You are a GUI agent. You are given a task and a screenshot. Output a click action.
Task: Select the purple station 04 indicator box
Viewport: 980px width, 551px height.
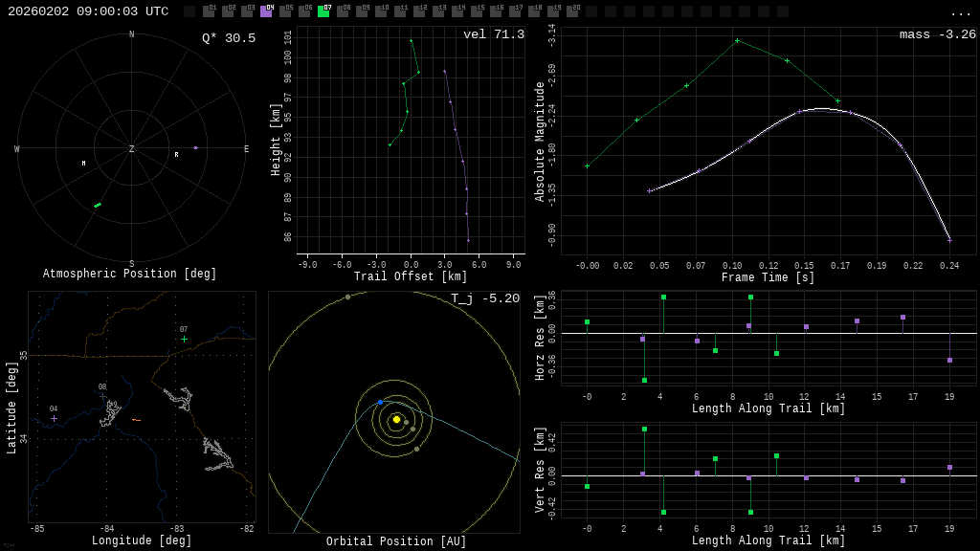(266, 11)
